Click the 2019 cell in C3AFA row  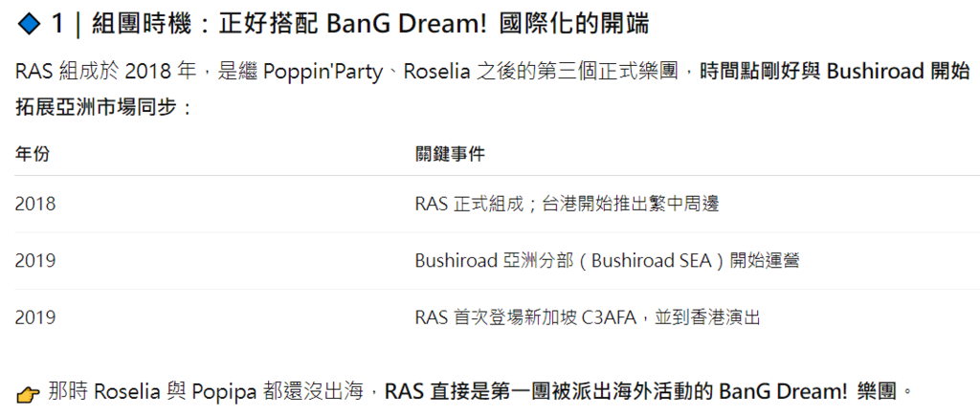[35, 317]
